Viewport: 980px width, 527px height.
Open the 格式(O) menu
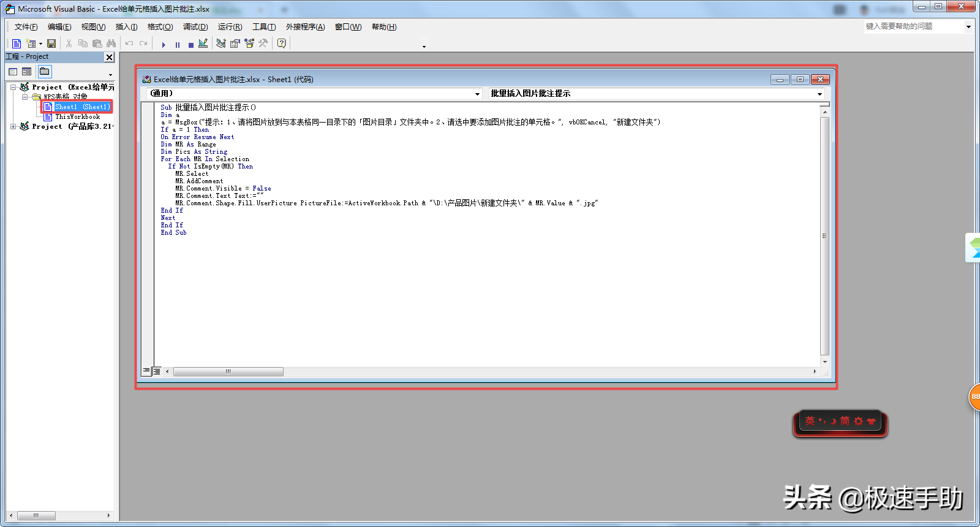[x=160, y=27]
